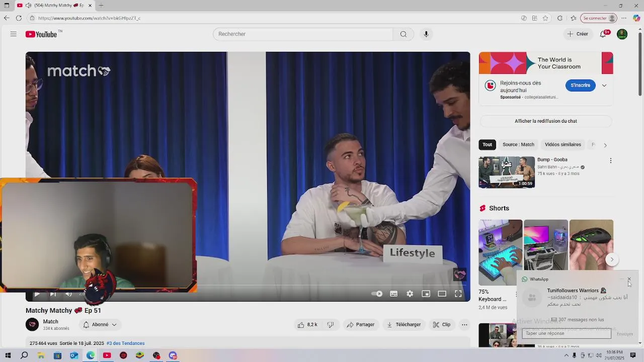Toggle theater mode view
The image size is (644, 362).
coord(442,294)
